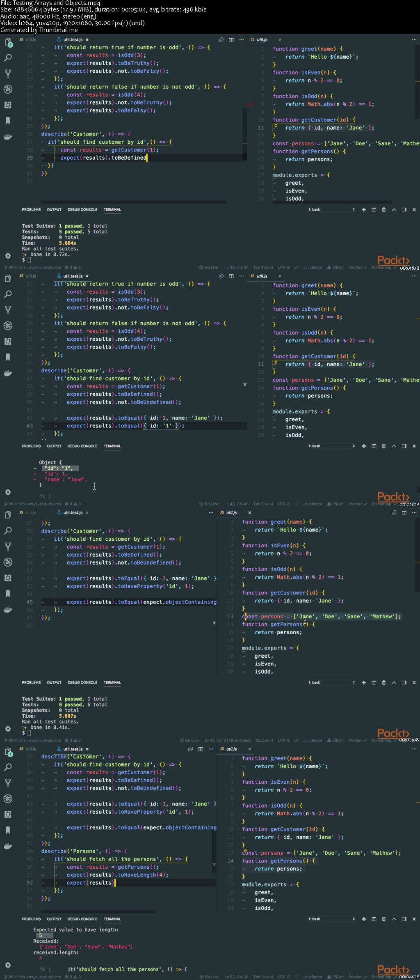Click kill terminal trash icon in 00:03:08 frame

(384, 683)
